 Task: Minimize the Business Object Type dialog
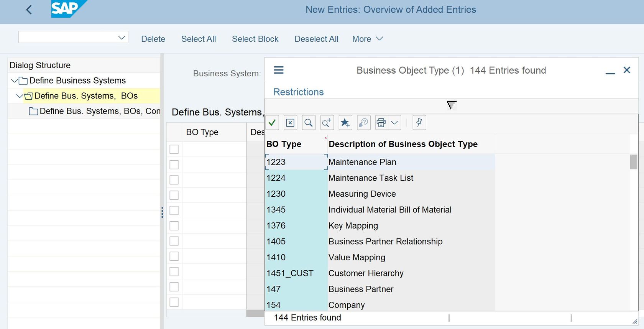tap(610, 73)
